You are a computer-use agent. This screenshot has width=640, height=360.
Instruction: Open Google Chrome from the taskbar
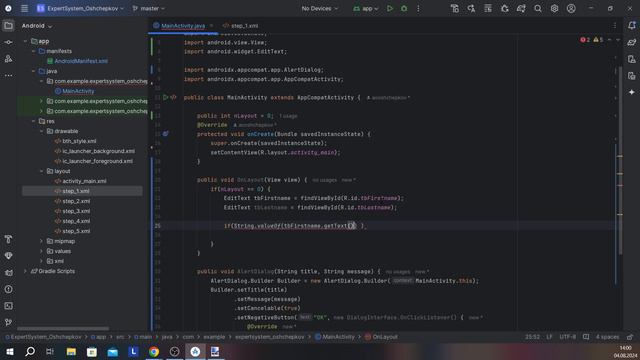click(x=154, y=351)
